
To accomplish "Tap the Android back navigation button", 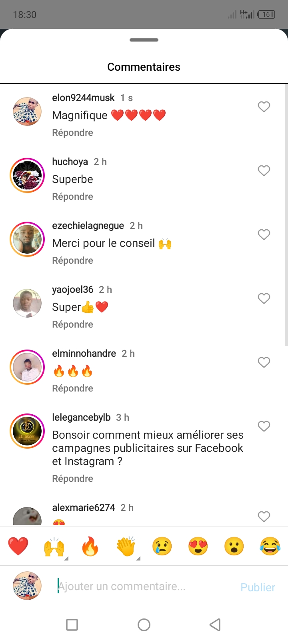I will (215, 625).
